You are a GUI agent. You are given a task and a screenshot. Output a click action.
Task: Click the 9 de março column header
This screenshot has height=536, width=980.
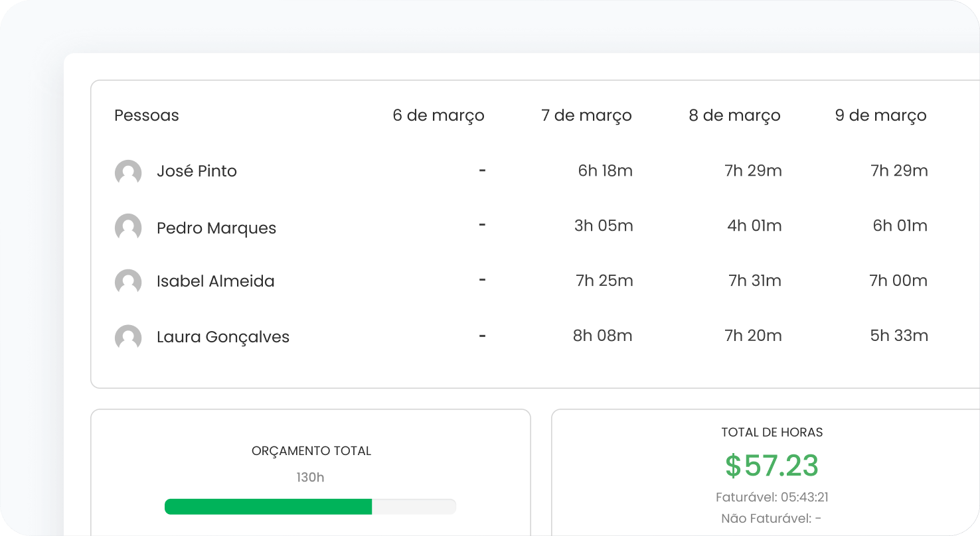pyautogui.click(x=880, y=115)
